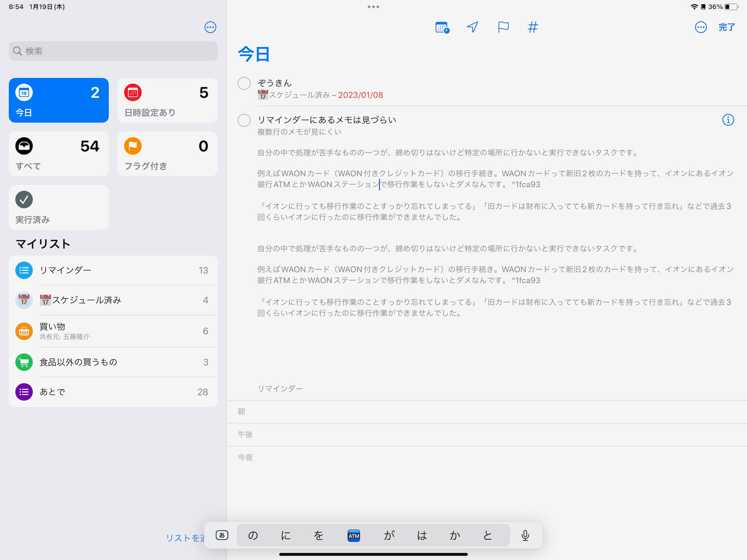747x560 pixels.
Task: Tap the リストを追加 link at bottom
Action: (x=185, y=538)
